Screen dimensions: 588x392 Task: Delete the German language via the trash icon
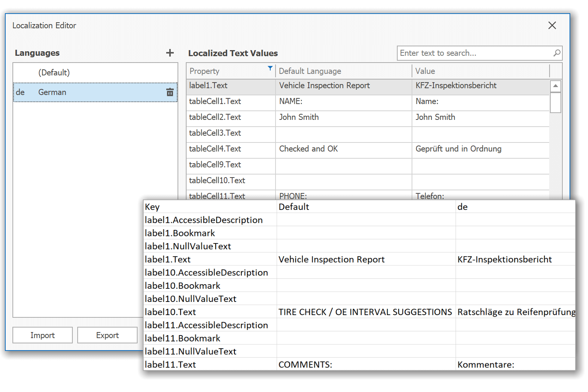[x=170, y=92]
